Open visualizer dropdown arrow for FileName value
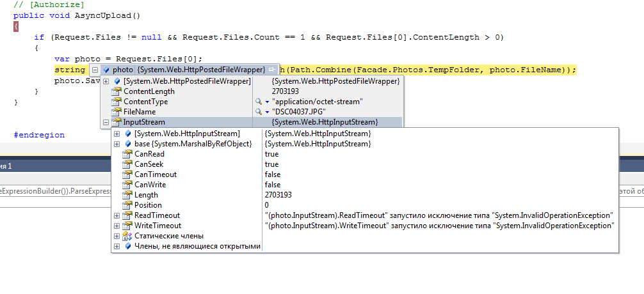 pyautogui.click(x=267, y=112)
